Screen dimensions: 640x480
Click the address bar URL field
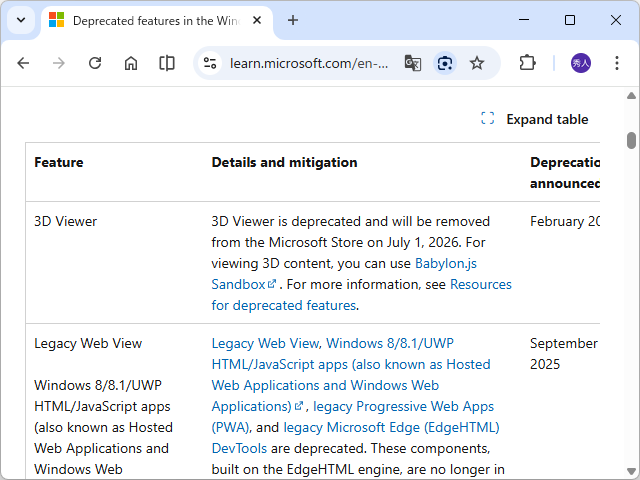pyautogui.click(x=309, y=63)
